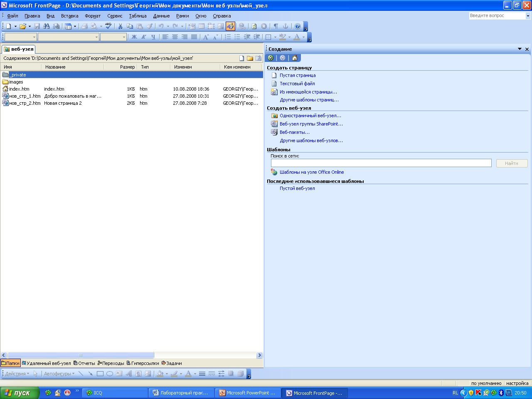Toggle bold formatting (Ж)
The height and width of the screenshot is (399, 532).
click(x=134, y=37)
